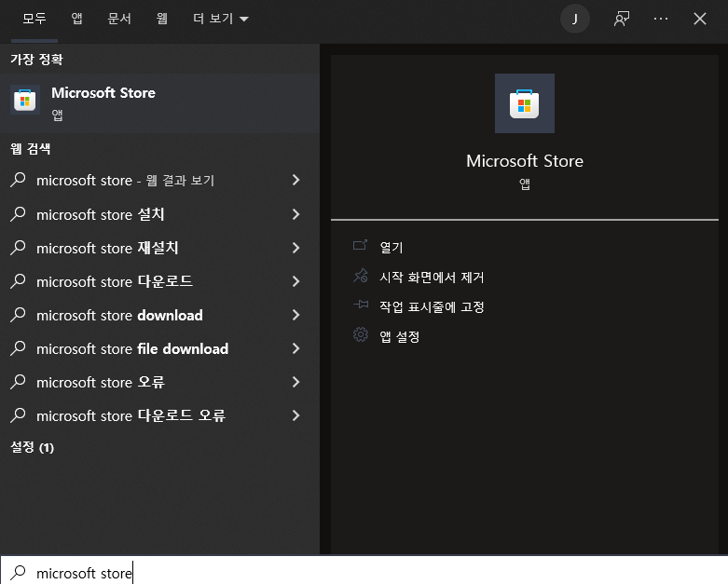The width and height of the screenshot is (728, 584).
Task: Choose 작업 표시줄에 고정
Action: 432,306
